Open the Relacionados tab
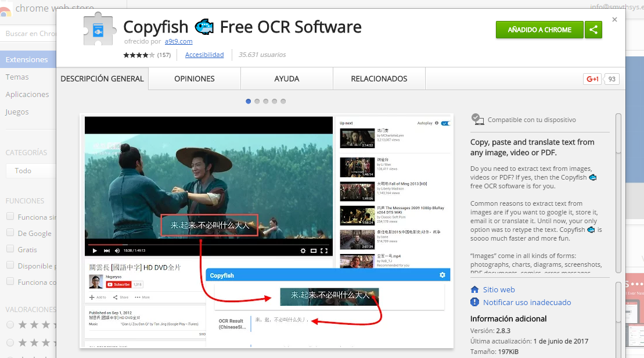This screenshot has height=358, width=644. tap(379, 79)
